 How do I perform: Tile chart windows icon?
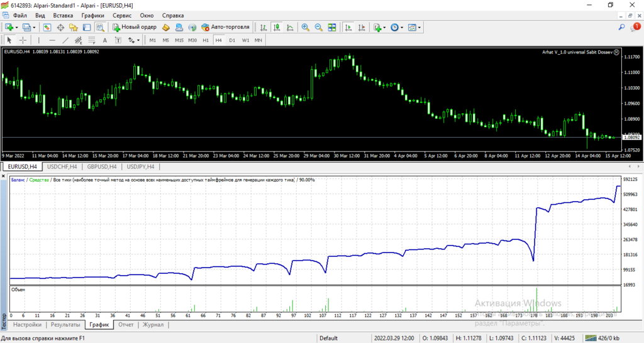click(x=332, y=28)
